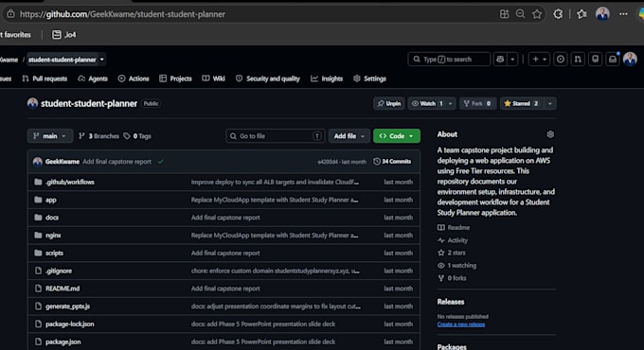Open the main branch selector
The width and height of the screenshot is (644, 350).
tap(49, 136)
